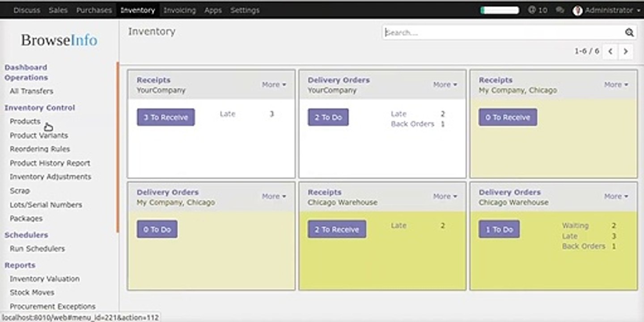
Task: Click the 2 To Do button
Action: 328,117
